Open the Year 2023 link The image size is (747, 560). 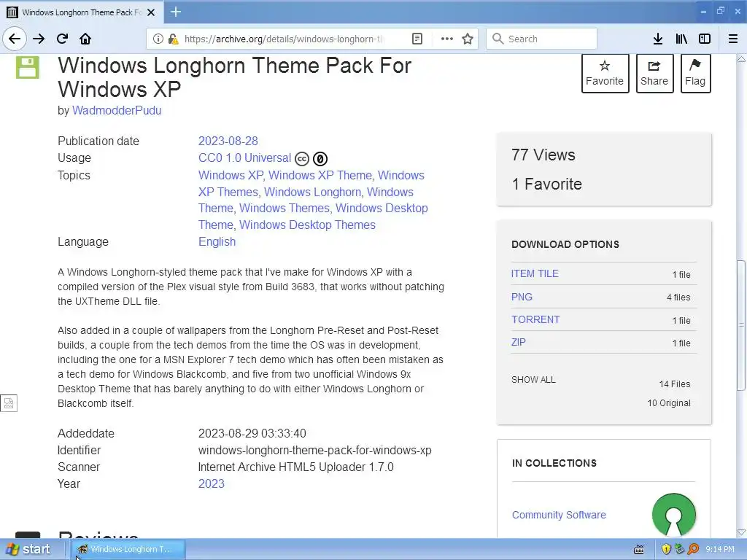(x=211, y=484)
